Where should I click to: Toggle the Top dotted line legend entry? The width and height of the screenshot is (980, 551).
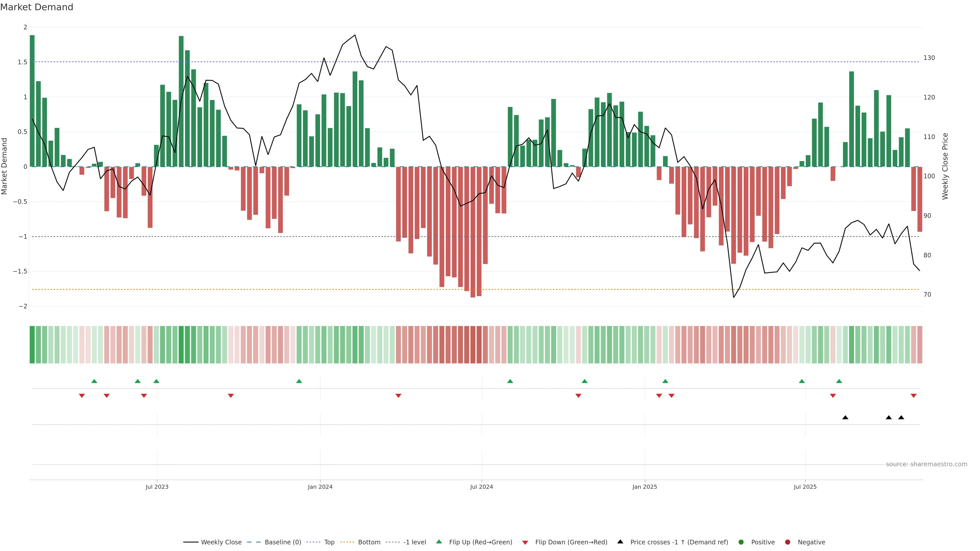click(x=329, y=542)
